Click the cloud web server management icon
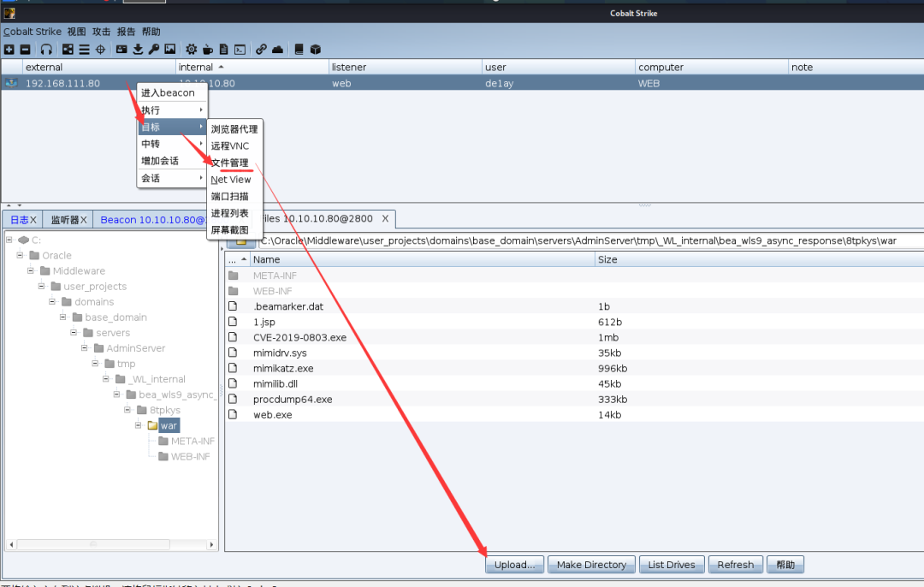 [277, 50]
